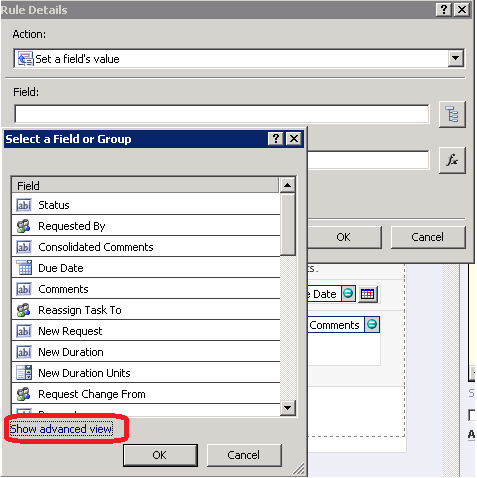Select the Requested By people icon
Viewport: 477px width, 478px height.
[24, 226]
